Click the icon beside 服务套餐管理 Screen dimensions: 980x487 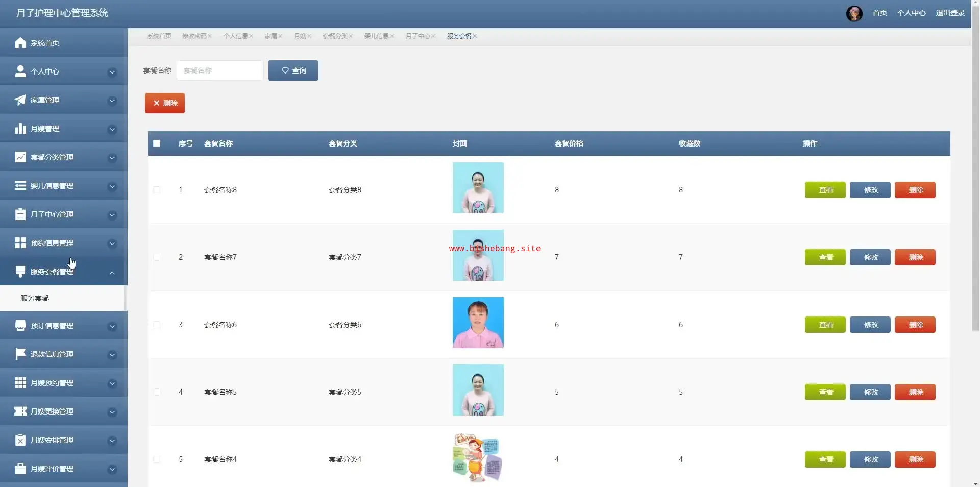pos(20,272)
